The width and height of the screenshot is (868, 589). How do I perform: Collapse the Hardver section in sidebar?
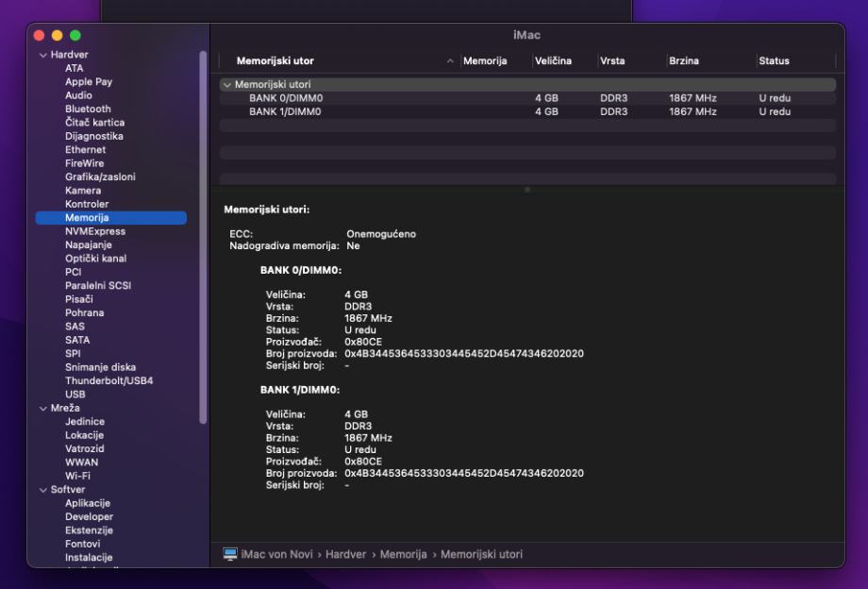42,55
